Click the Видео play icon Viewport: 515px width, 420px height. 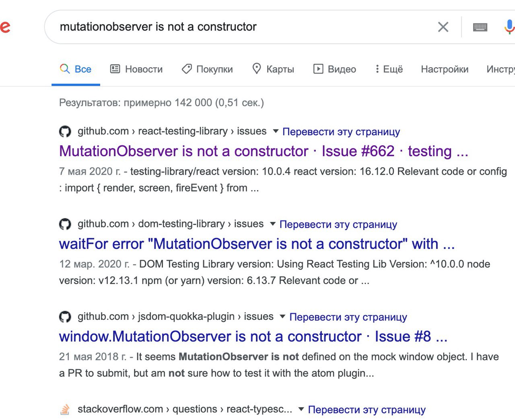pyautogui.click(x=318, y=69)
